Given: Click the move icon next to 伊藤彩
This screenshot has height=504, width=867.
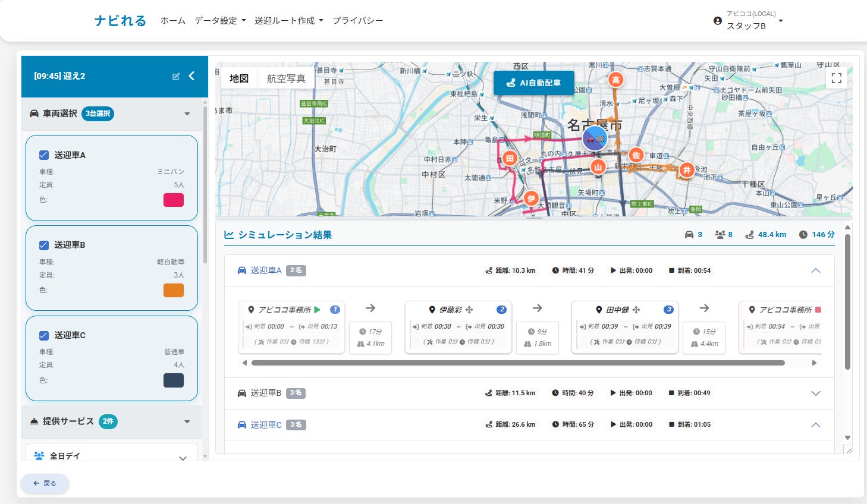Looking at the screenshot, I should pos(469,310).
